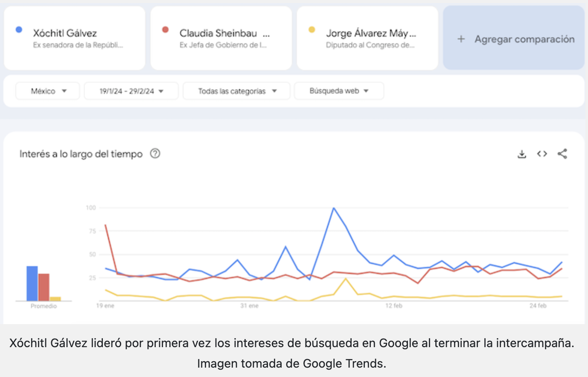Viewport: 588px width, 377px height.
Task: Click the 12 feb axis date label
Action: pos(394,306)
